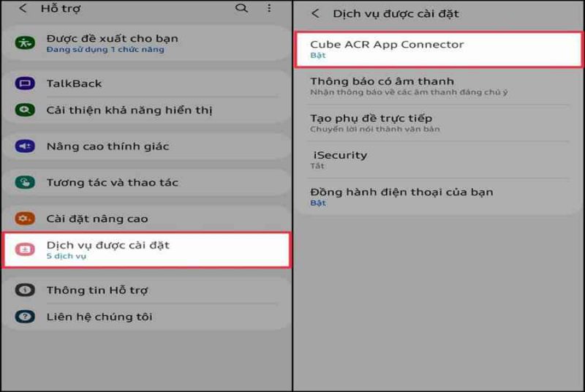Tap the TalkBack icon
The image size is (585, 392).
25,83
